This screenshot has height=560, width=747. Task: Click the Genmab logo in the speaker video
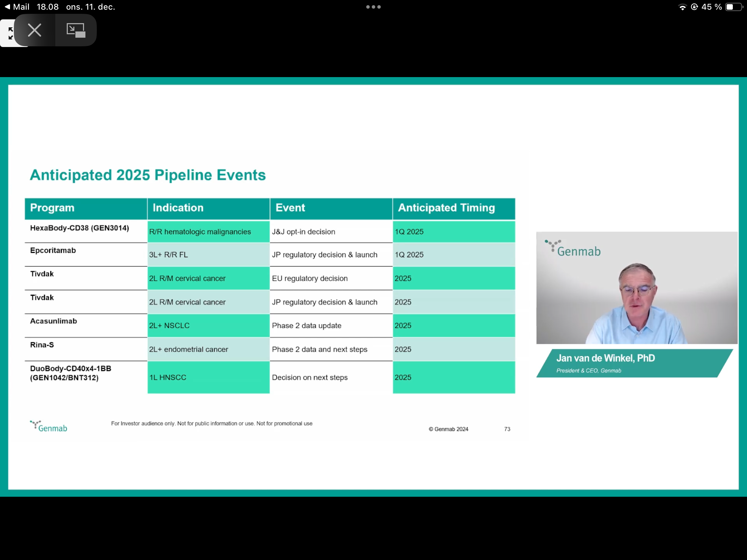tap(573, 248)
